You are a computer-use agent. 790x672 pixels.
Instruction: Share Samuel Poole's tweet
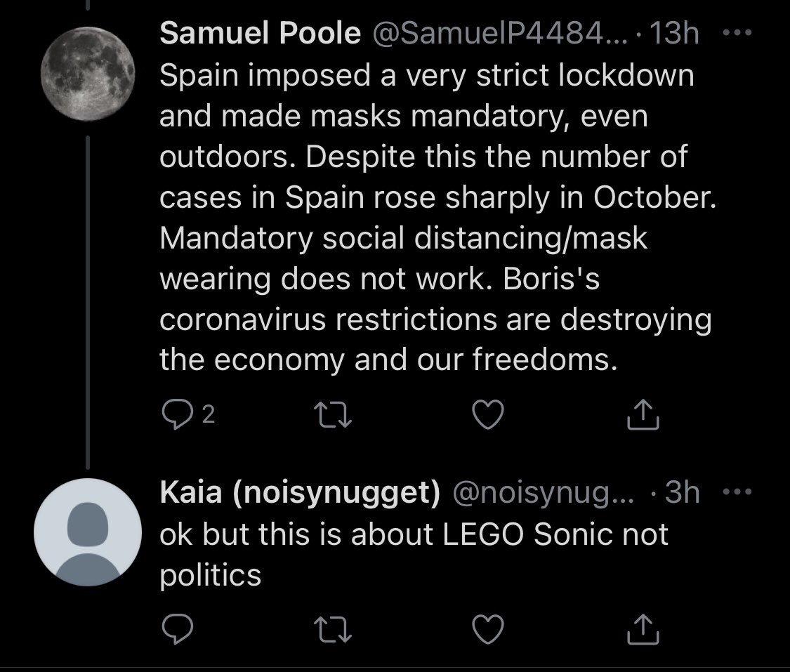pos(643,414)
